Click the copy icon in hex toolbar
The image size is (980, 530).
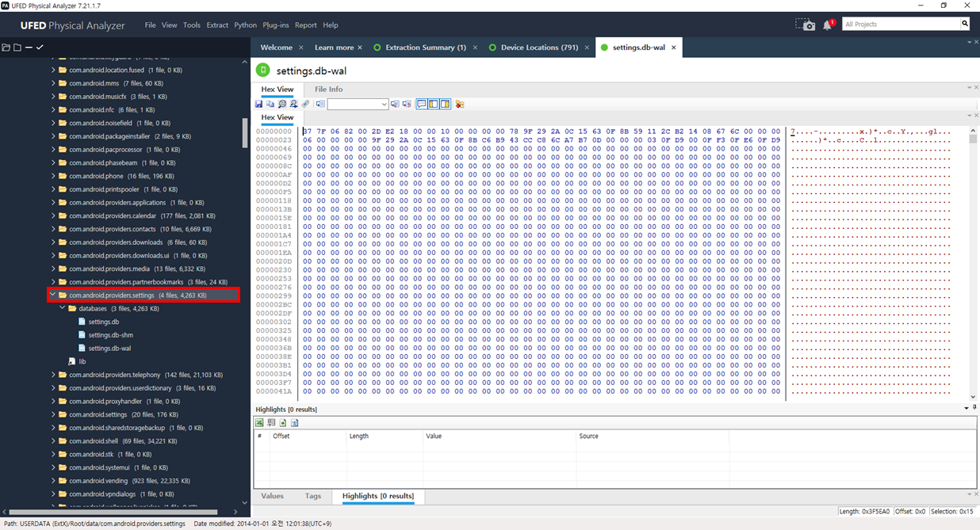(x=270, y=105)
